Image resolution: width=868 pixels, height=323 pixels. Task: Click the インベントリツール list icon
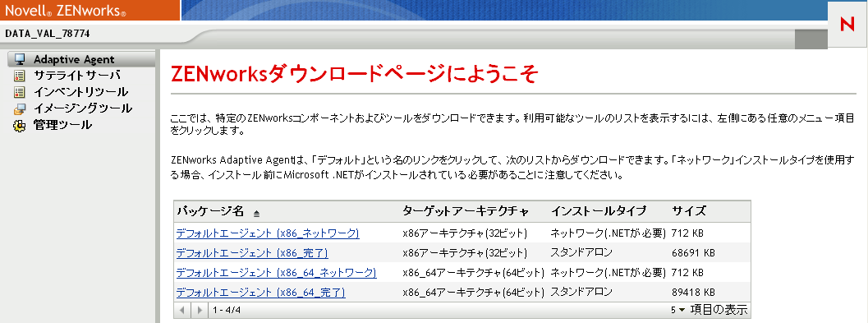click(20, 92)
